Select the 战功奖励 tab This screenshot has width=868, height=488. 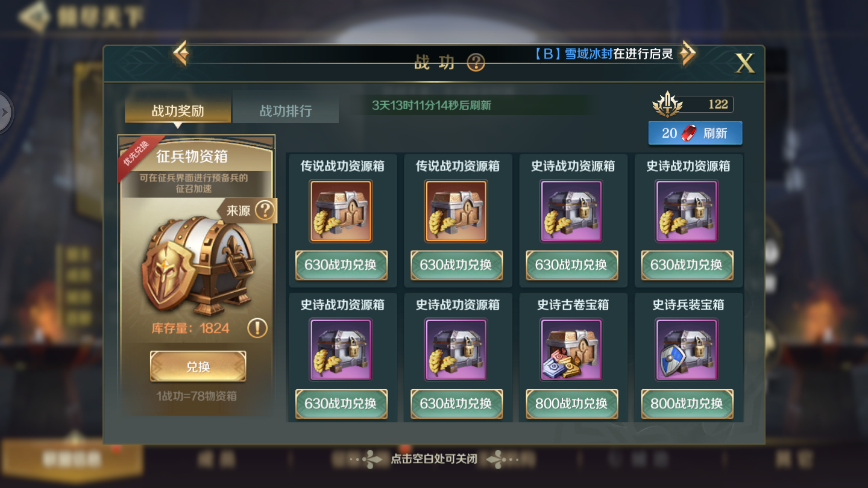[x=178, y=110]
